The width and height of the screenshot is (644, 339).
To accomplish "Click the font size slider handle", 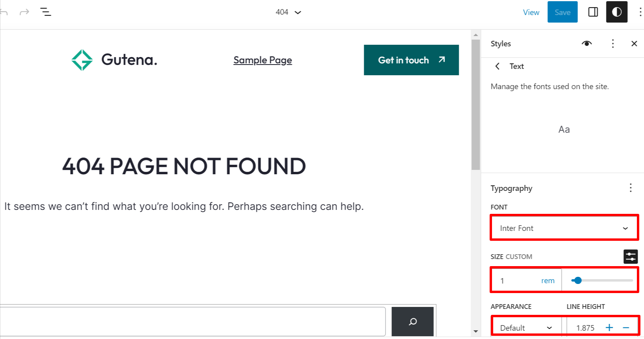I will (x=578, y=280).
